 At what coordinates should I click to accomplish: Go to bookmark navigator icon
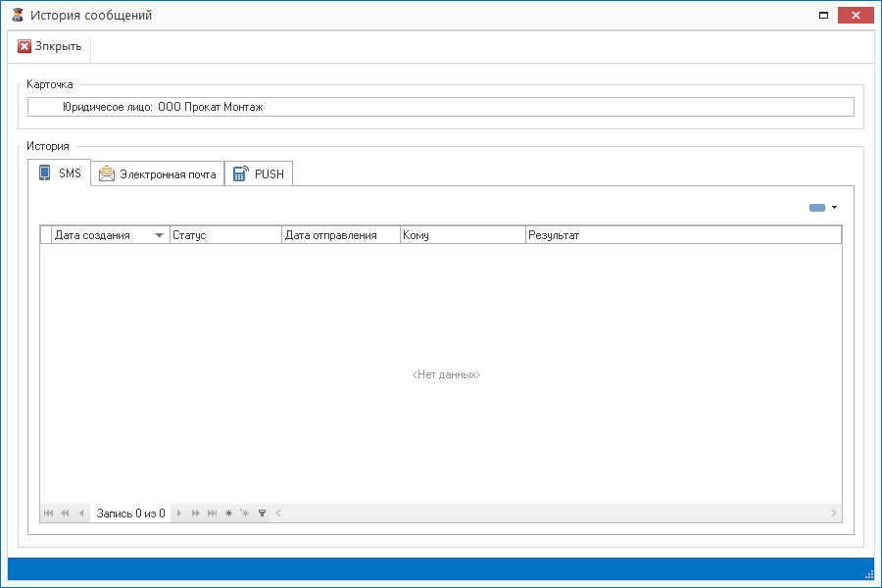click(245, 514)
